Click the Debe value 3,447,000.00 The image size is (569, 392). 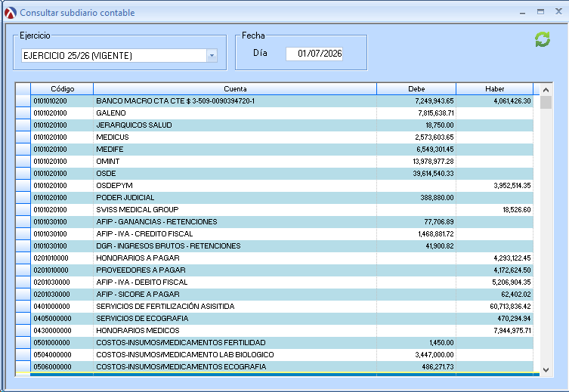(434, 355)
